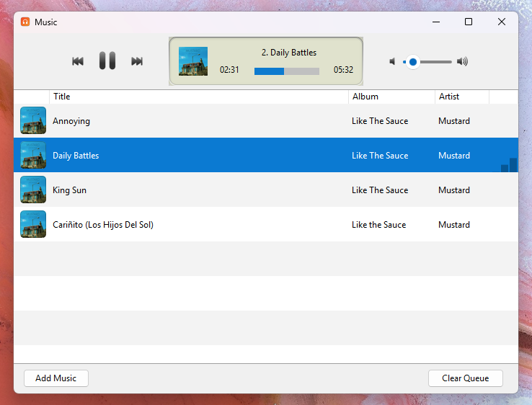Click the album cover beside King Sun
This screenshot has height=405, width=532.
click(33, 190)
